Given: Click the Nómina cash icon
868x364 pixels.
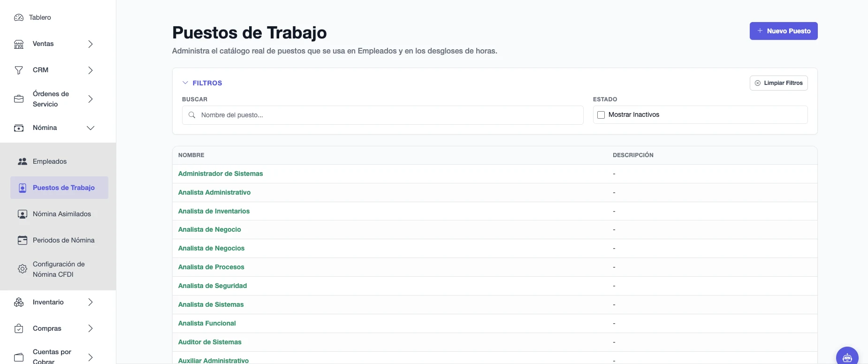Looking at the screenshot, I should click(19, 128).
